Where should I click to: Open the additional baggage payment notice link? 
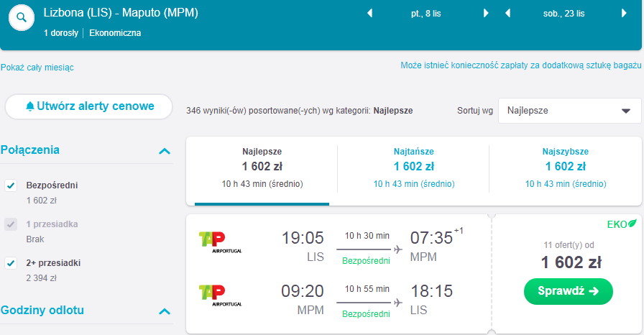[x=521, y=65]
